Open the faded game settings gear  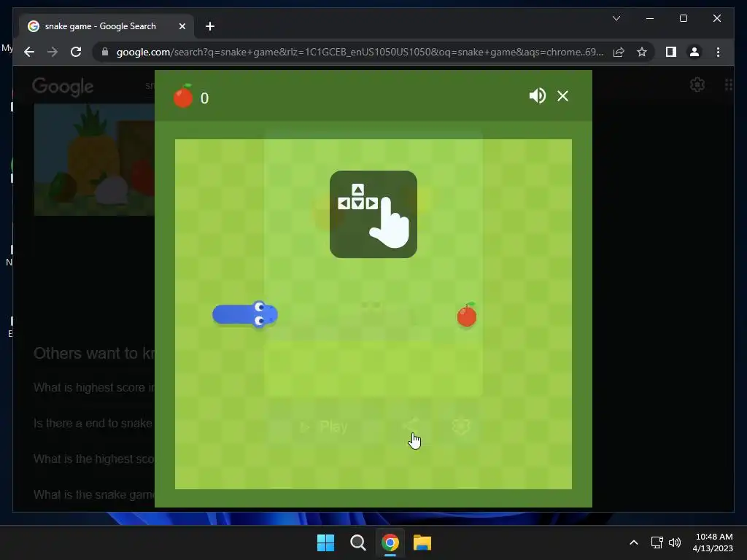coord(461,426)
